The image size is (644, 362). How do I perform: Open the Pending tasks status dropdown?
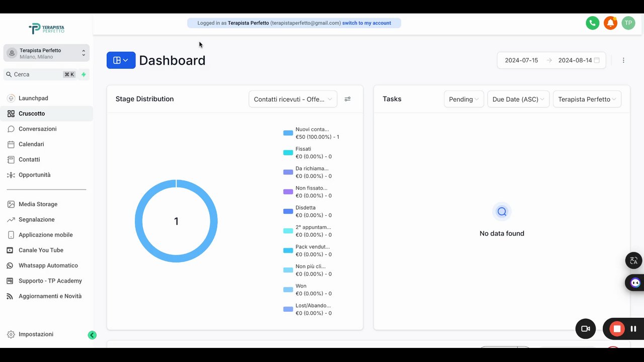464,99
